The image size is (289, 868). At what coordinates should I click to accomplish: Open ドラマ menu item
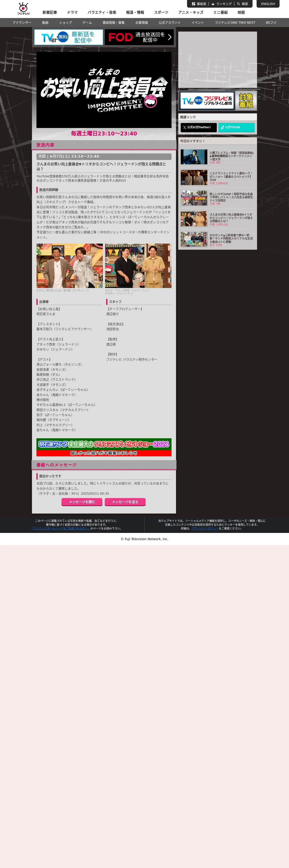[72, 12]
